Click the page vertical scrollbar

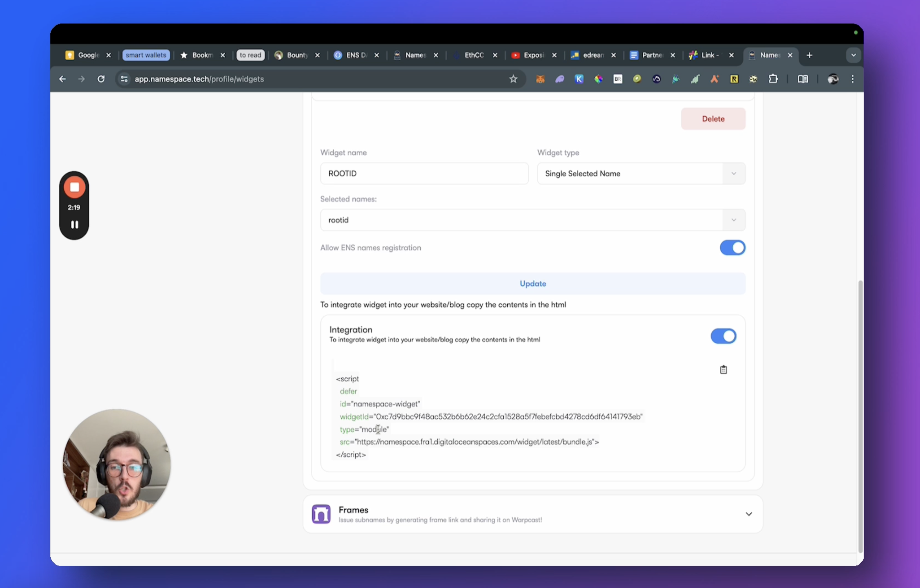[860, 416]
